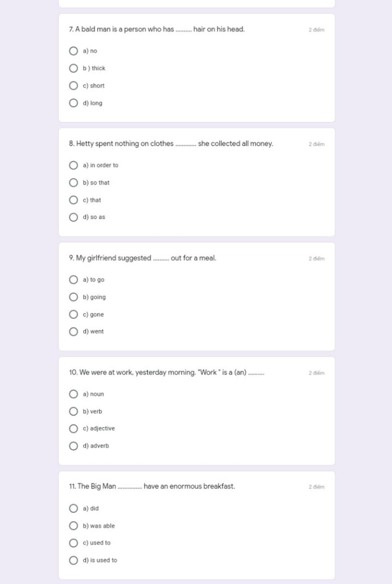Pick 'c) used to' radio button
The height and width of the screenshot is (584, 392).
point(73,543)
